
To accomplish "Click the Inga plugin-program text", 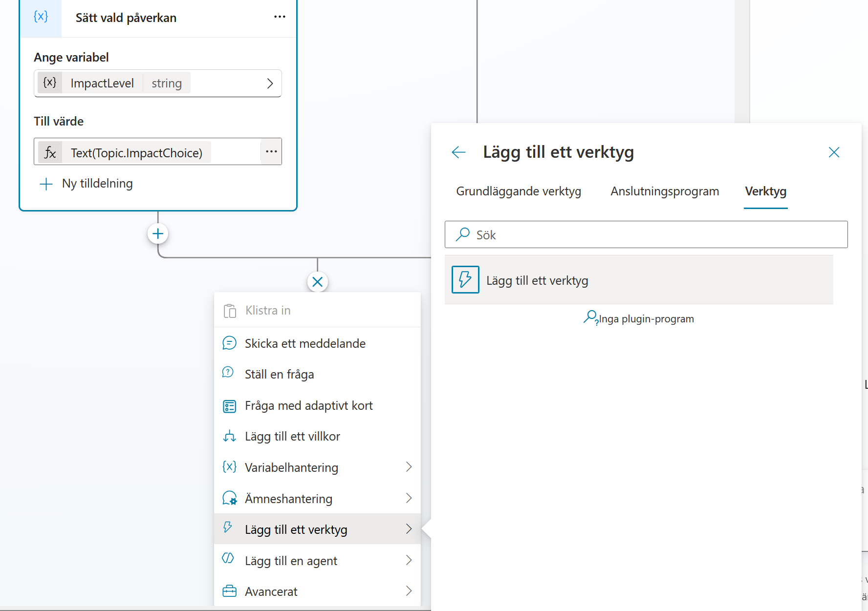I will 646,319.
